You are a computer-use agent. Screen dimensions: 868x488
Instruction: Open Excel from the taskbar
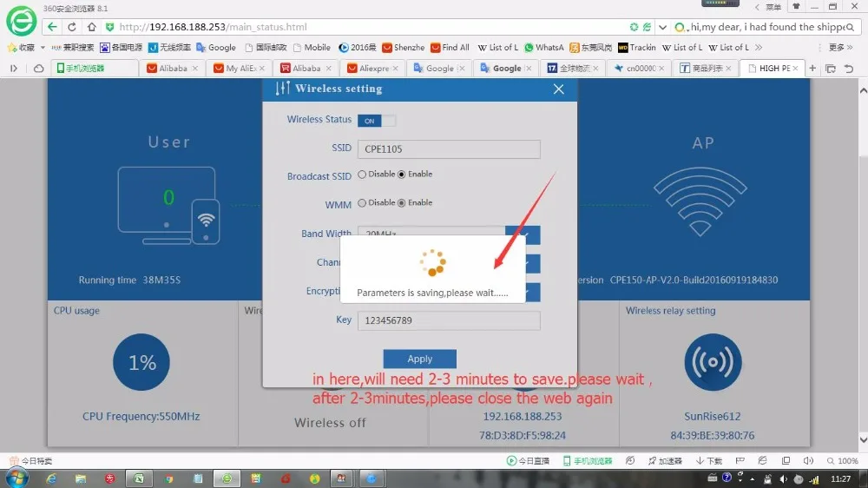click(138, 478)
